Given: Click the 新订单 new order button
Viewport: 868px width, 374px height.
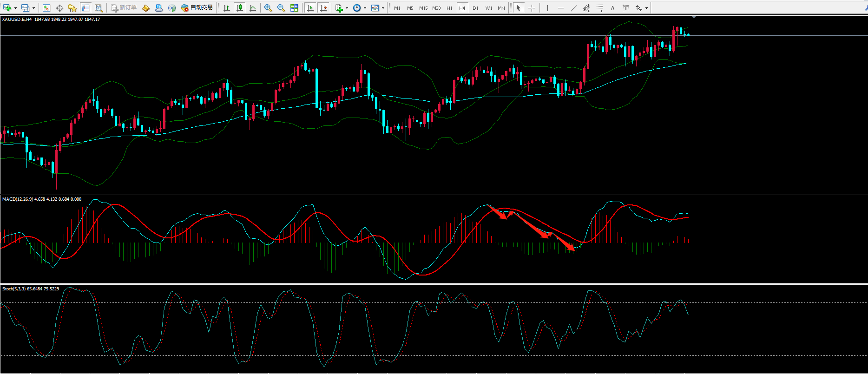Looking at the screenshot, I should click(x=124, y=8).
